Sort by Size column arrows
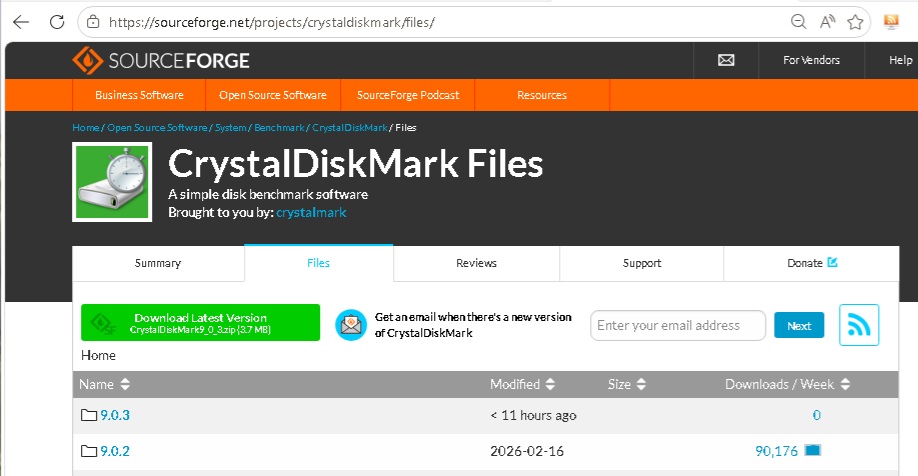Image resolution: width=918 pixels, height=476 pixels. pyautogui.click(x=641, y=384)
